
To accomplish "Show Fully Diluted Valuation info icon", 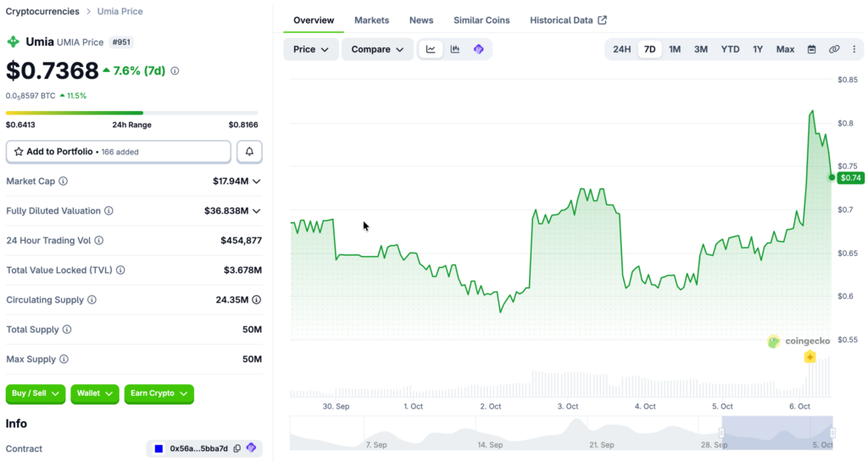I will (108, 211).
